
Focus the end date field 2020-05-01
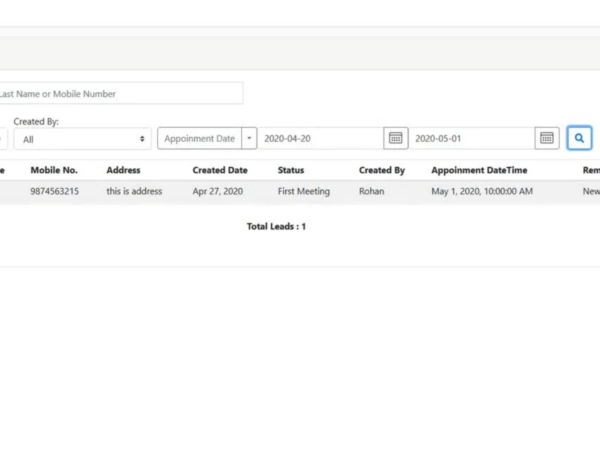click(x=471, y=139)
